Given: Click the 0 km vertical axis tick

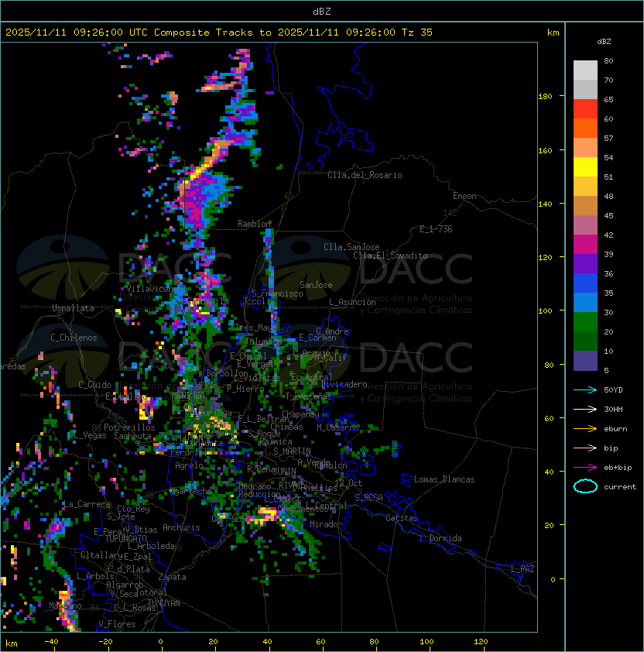Looking at the screenshot, I should point(553,579).
